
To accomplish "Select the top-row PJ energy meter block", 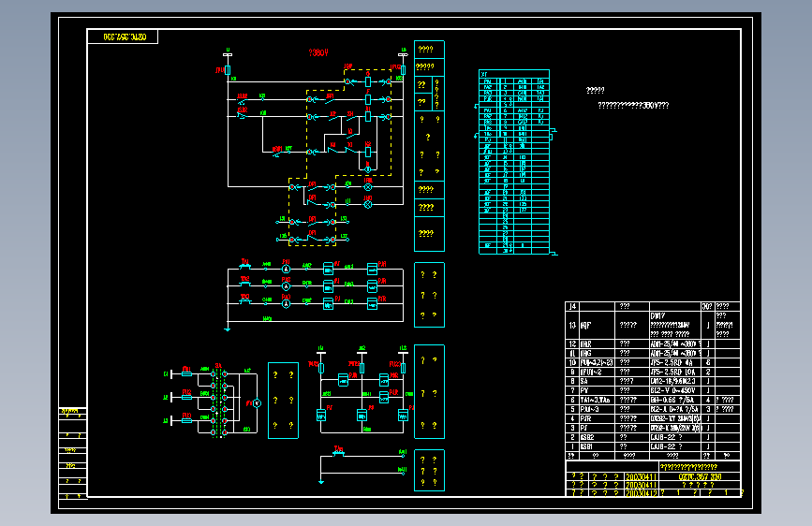I will [x=328, y=269].
